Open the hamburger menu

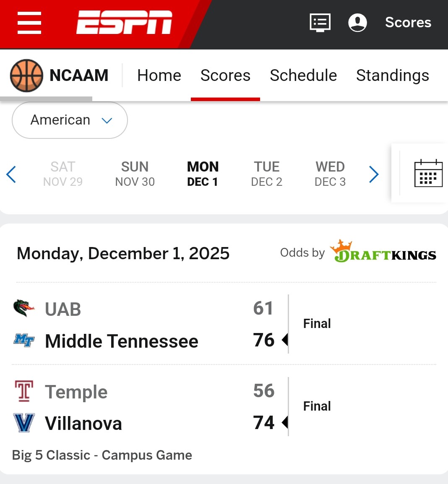[29, 23]
